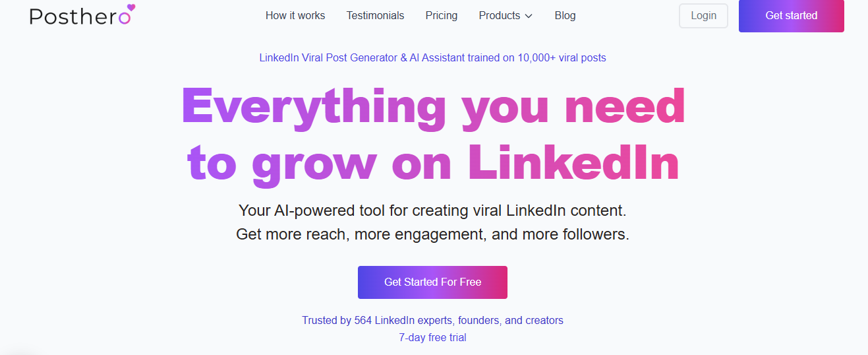Screen dimensions: 868x355
Task: Click the 7-day free trial text
Action: pyautogui.click(x=432, y=337)
